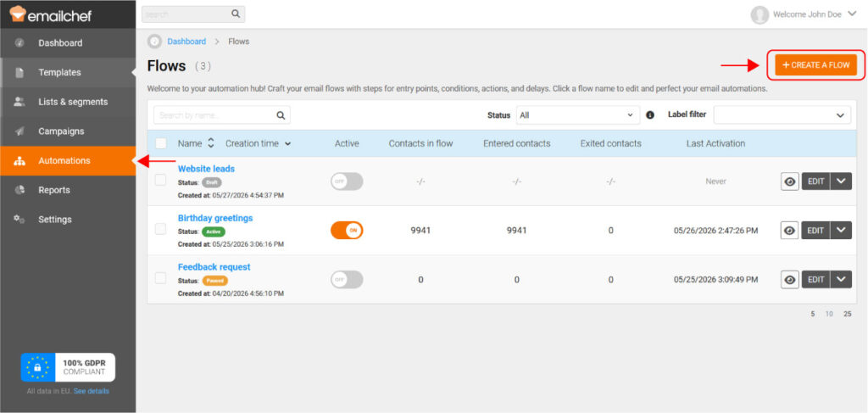Sort by Name column arrows
The width and height of the screenshot is (868, 413).
(x=211, y=143)
